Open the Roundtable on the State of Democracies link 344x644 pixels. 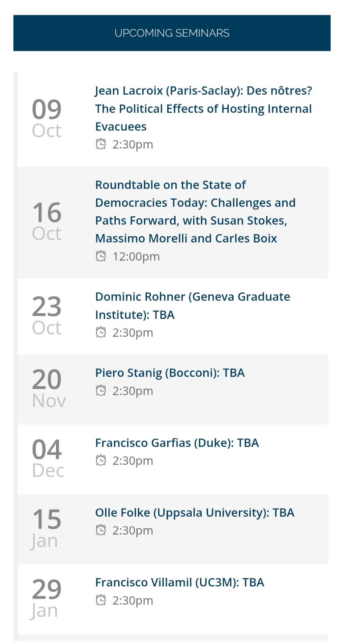[195, 212]
